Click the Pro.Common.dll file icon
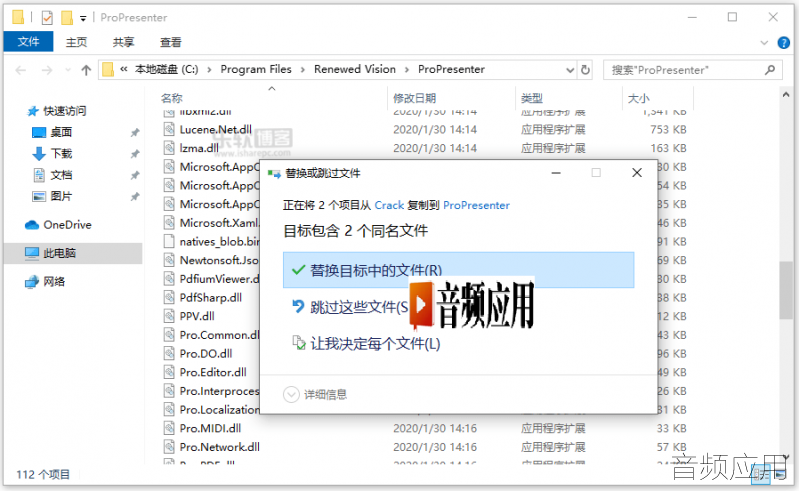The image size is (799, 491). [169, 335]
